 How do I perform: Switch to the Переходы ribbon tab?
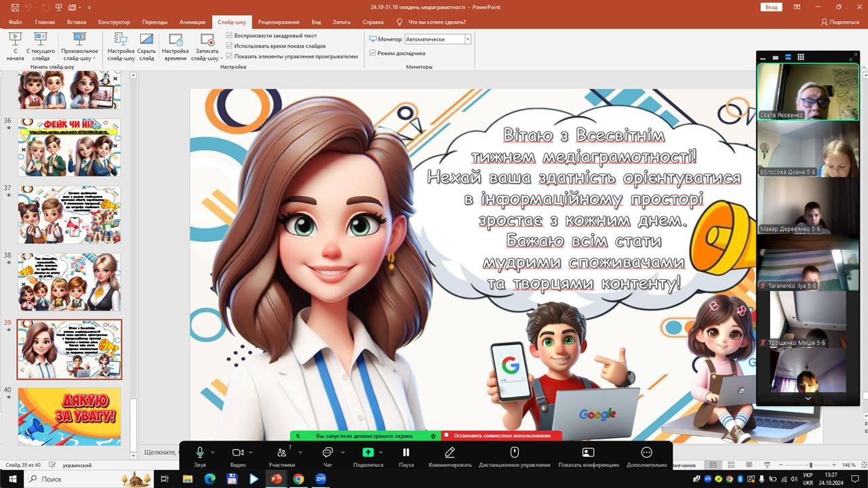(154, 22)
